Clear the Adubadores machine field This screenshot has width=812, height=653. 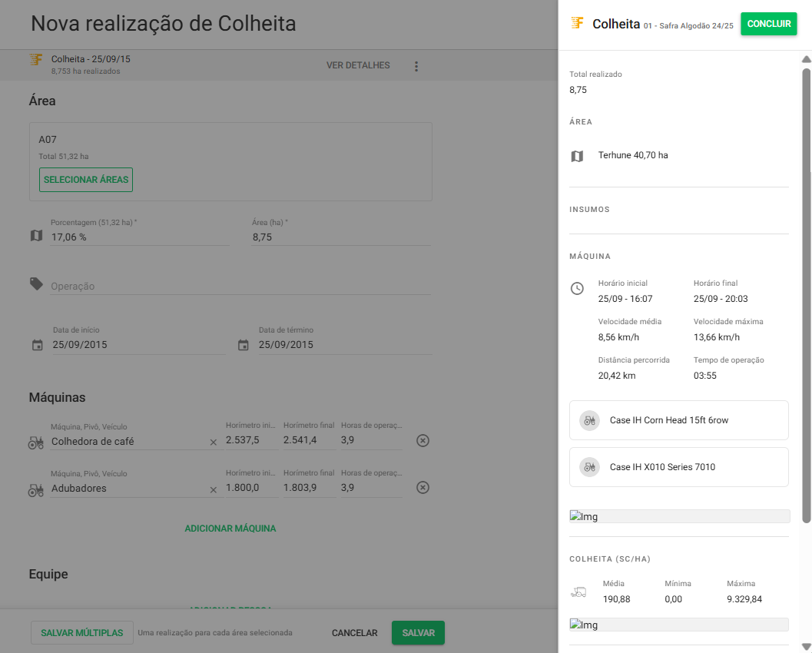(214, 489)
